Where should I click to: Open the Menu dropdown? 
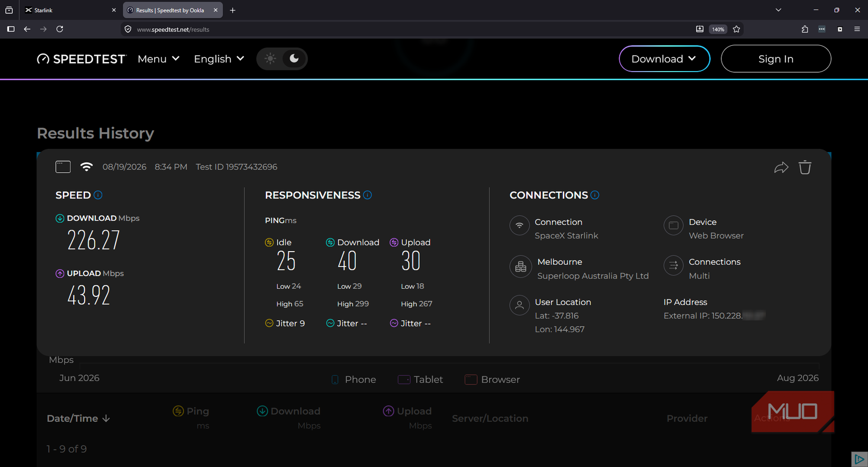point(158,59)
